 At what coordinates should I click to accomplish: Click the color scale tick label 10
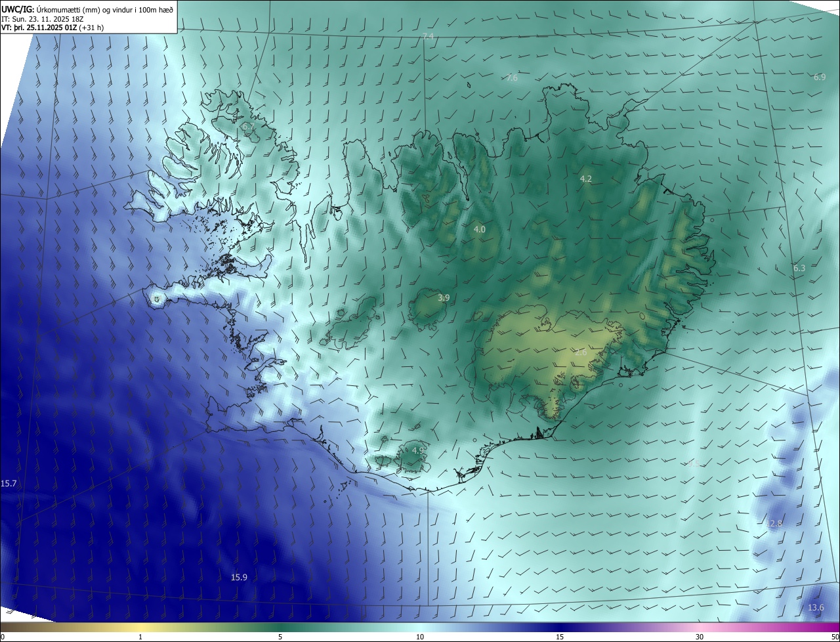coord(420,637)
